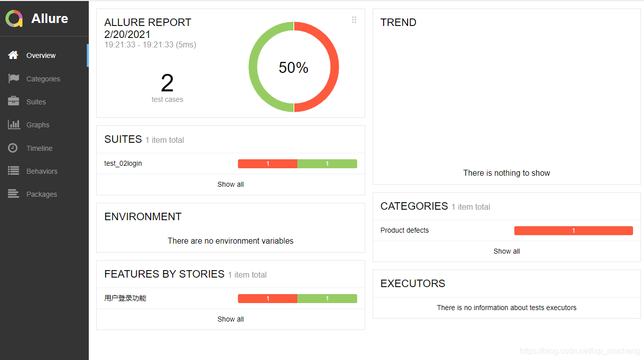Click the FEATURES BY STORIES heading

164,274
